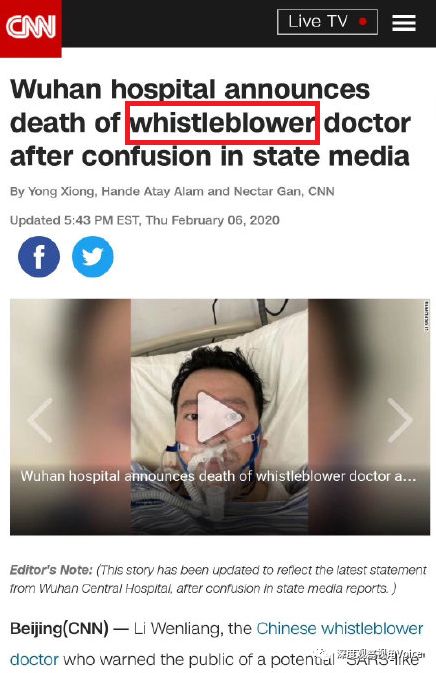Go to previous video with left arrow
The image size is (436, 673).
pyautogui.click(x=40, y=420)
